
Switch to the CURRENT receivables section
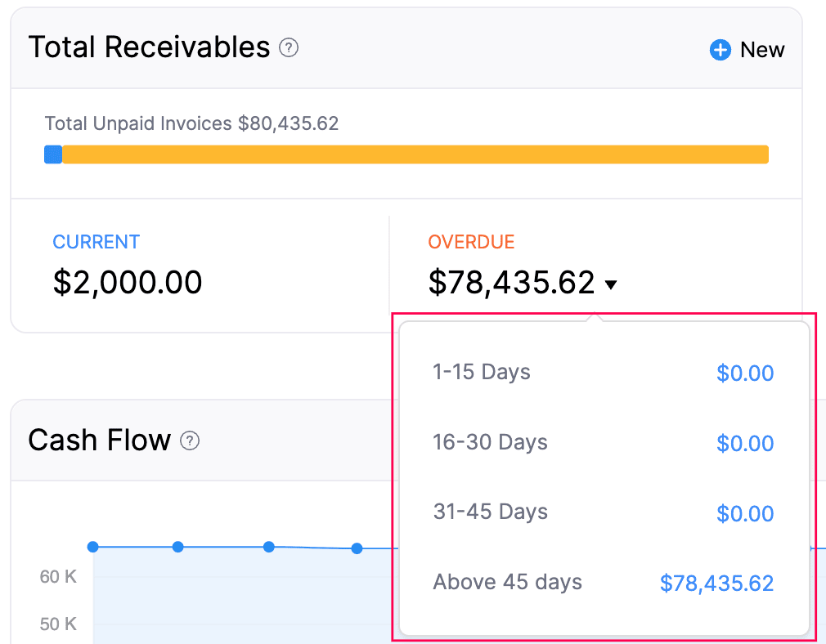pos(96,242)
